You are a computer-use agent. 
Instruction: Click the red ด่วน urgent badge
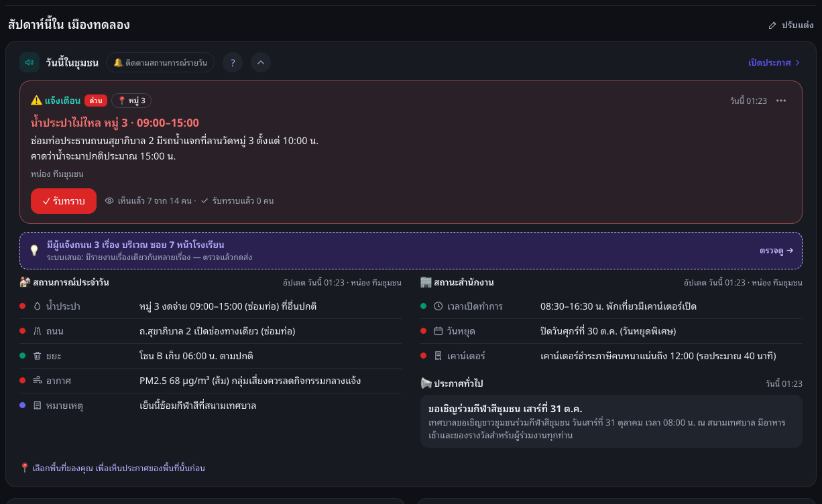pos(96,101)
